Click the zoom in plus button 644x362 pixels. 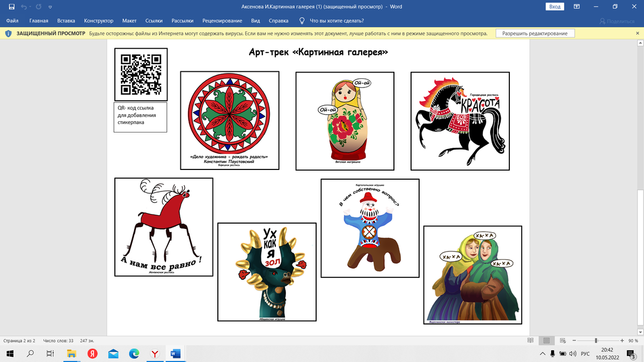click(621, 341)
